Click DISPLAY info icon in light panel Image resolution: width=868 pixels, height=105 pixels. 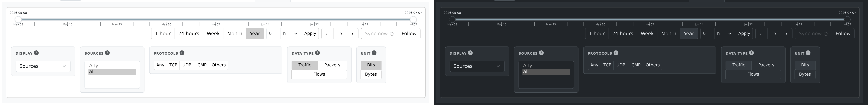pos(36,53)
